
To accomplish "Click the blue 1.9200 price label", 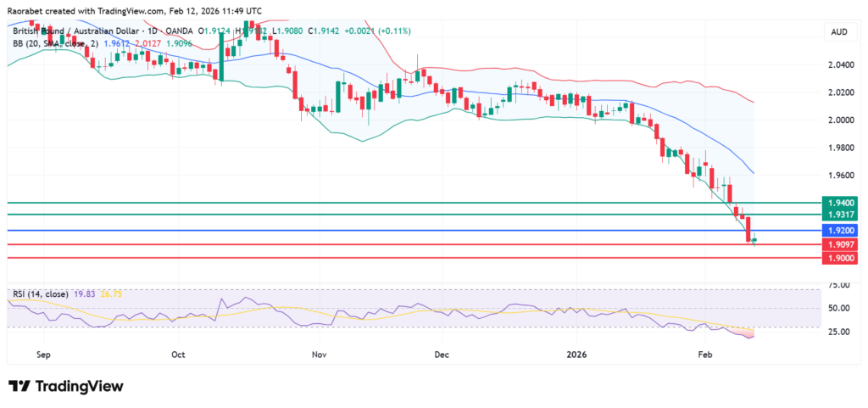I will pos(839,231).
